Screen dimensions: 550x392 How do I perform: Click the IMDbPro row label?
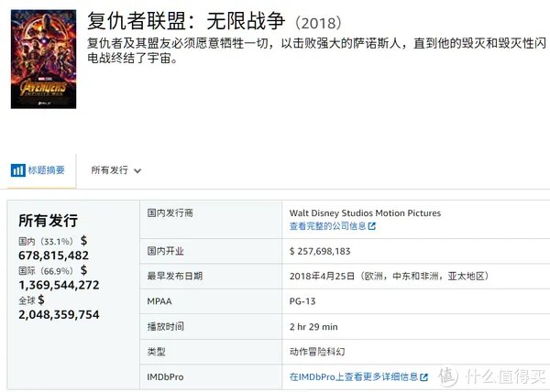coord(165,377)
